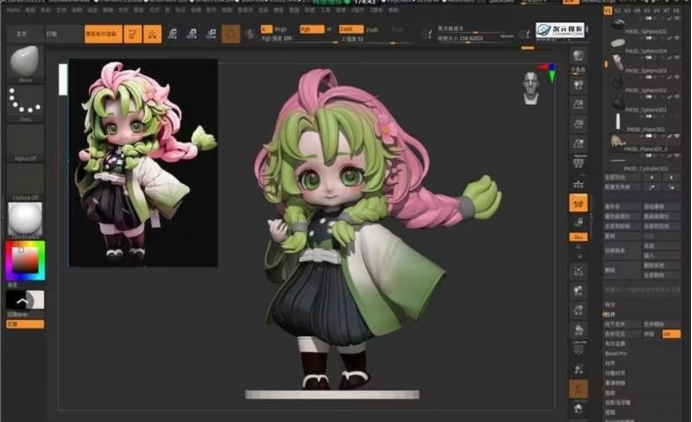Image resolution: width=692 pixels, height=422 pixels.
Task: Switch to the V8 subtool tab
Action: pos(676,10)
